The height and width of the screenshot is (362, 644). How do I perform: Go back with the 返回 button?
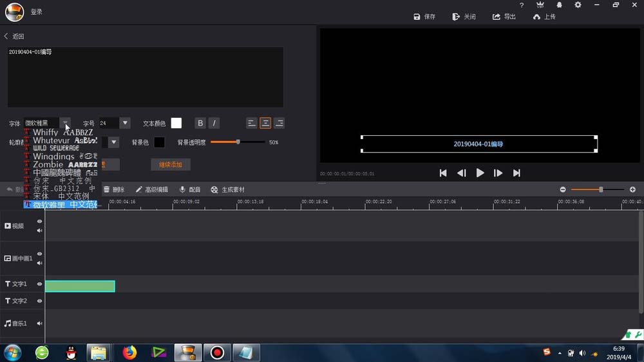point(14,36)
